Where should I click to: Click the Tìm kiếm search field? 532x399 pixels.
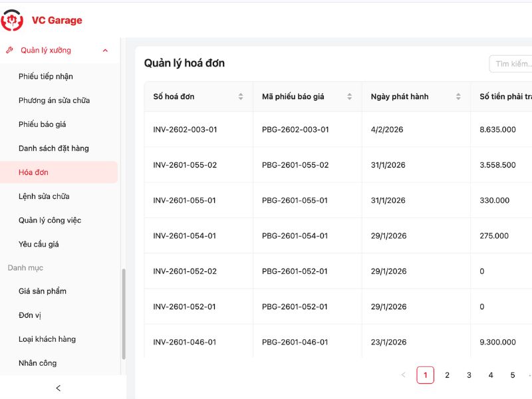tap(511, 64)
